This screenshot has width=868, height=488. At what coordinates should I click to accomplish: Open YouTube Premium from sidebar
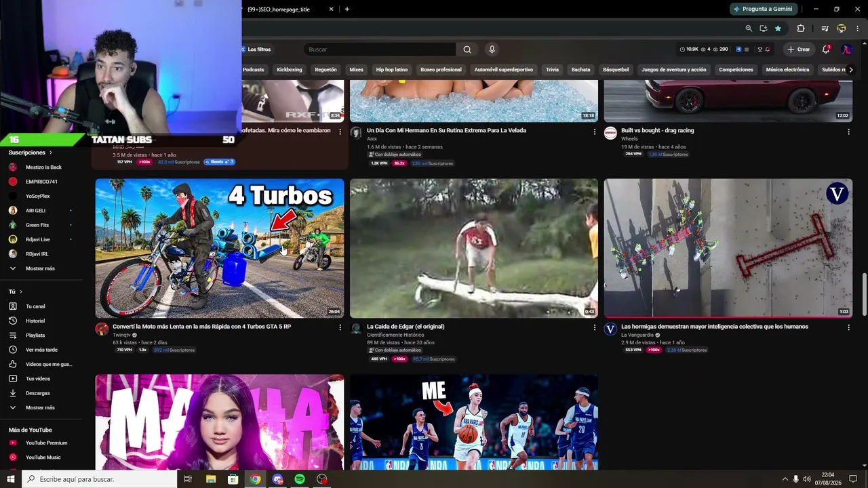46,443
